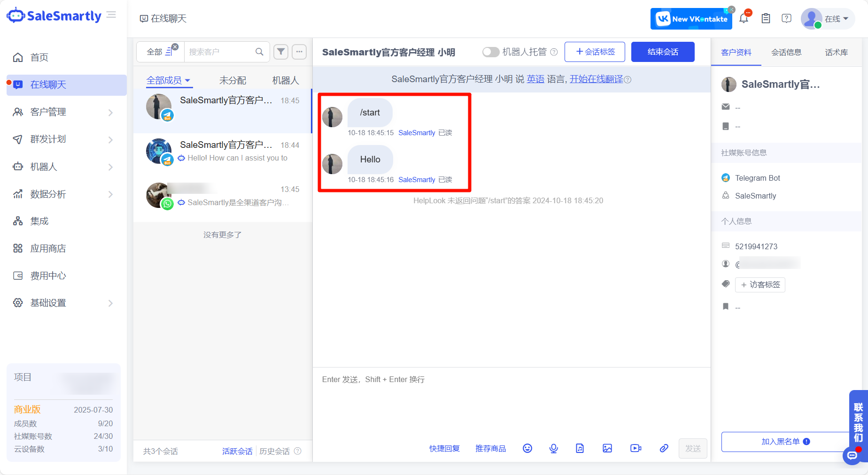Attach a picture using the image icon
The width and height of the screenshot is (868, 475).
pyautogui.click(x=607, y=448)
